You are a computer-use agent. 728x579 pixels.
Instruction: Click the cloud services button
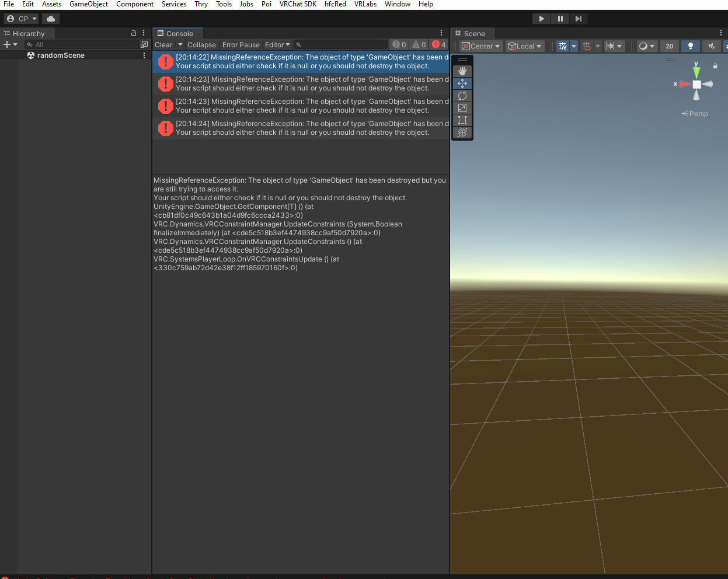[51, 19]
